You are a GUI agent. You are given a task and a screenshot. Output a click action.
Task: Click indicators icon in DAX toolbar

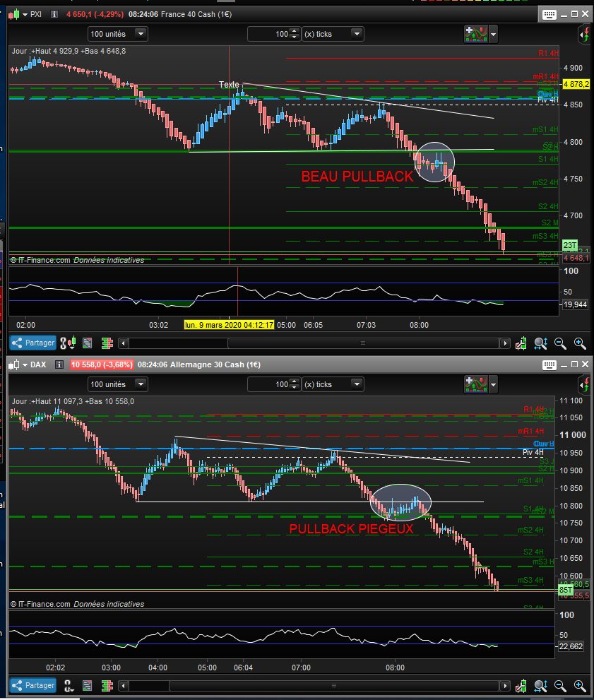tap(476, 384)
